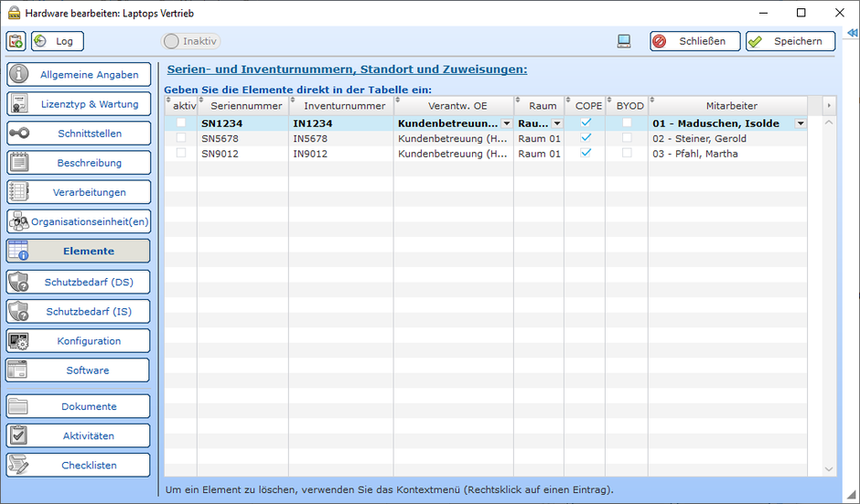The width and height of the screenshot is (860, 504).
Task: Open the Lizenztyp & Wartung section
Action: tap(79, 103)
